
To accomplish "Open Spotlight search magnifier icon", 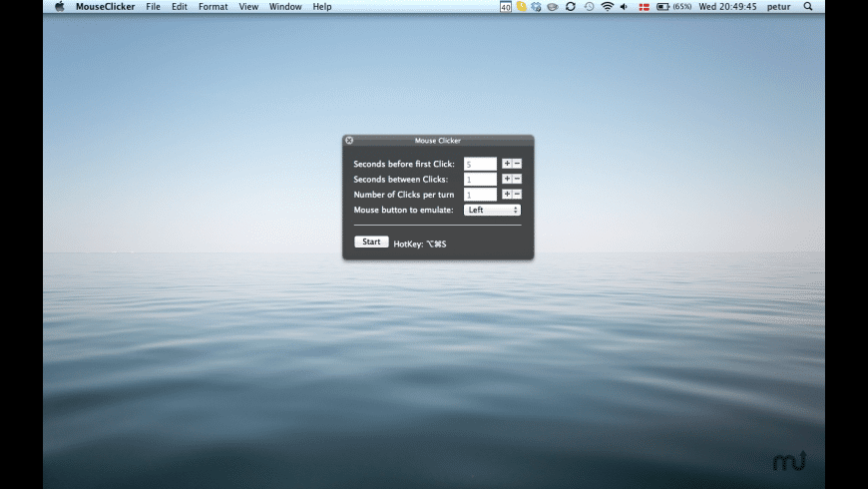I will click(x=807, y=6).
